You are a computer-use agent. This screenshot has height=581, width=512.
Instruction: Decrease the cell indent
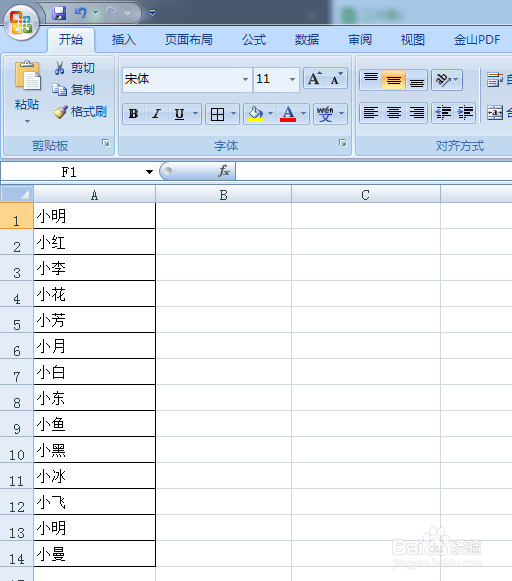point(443,113)
